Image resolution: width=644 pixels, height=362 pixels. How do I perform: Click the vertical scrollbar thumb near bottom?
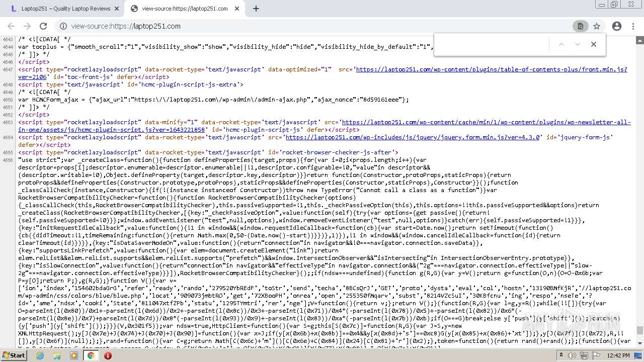click(x=640, y=330)
